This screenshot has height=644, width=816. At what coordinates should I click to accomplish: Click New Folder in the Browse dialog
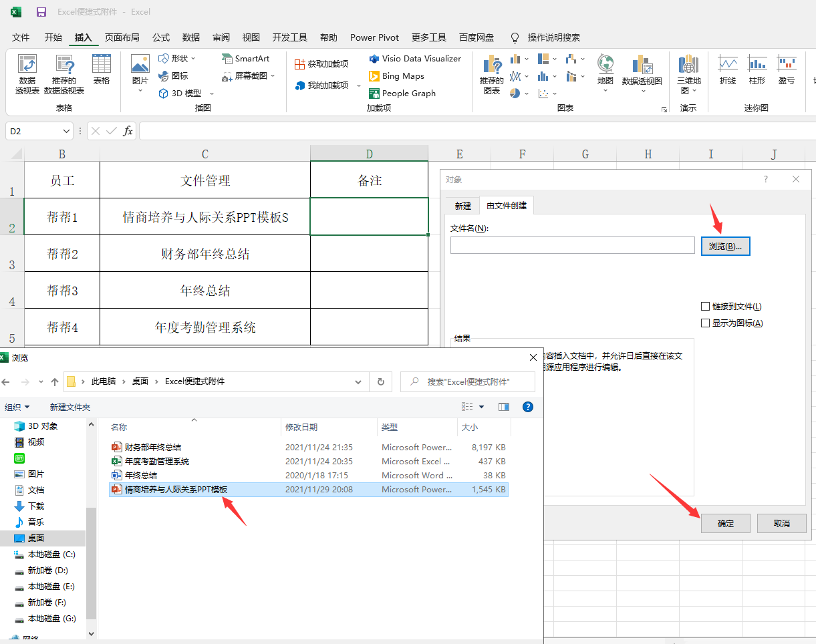point(70,407)
